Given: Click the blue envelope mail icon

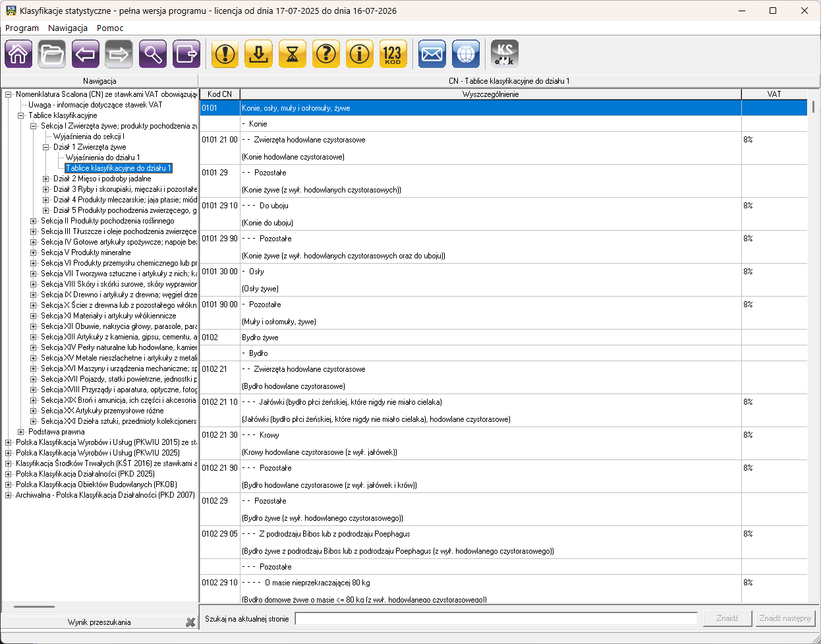Looking at the screenshot, I should [432, 54].
